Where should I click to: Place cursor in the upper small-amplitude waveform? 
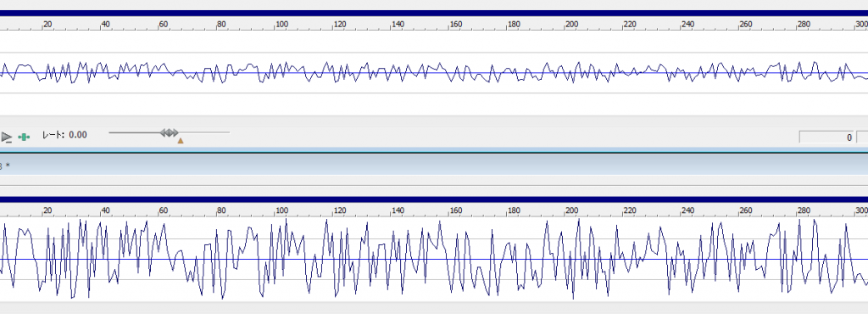coord(434,72)
